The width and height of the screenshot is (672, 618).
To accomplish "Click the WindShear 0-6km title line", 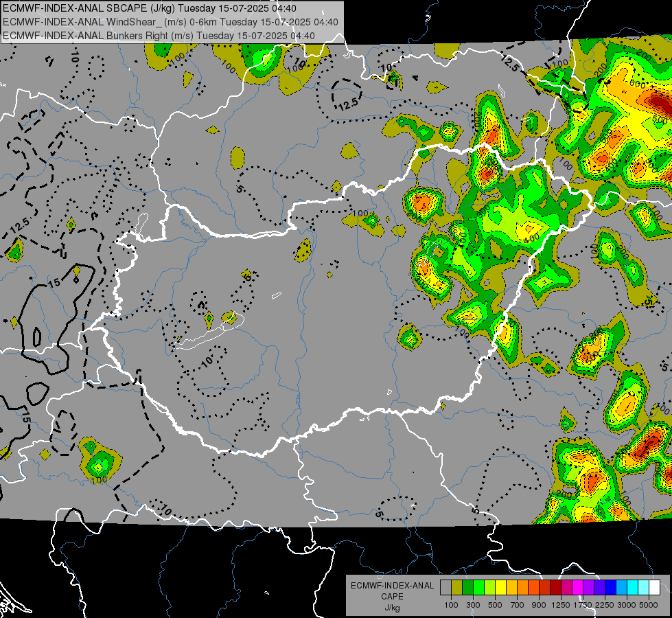I will point(170,22).
